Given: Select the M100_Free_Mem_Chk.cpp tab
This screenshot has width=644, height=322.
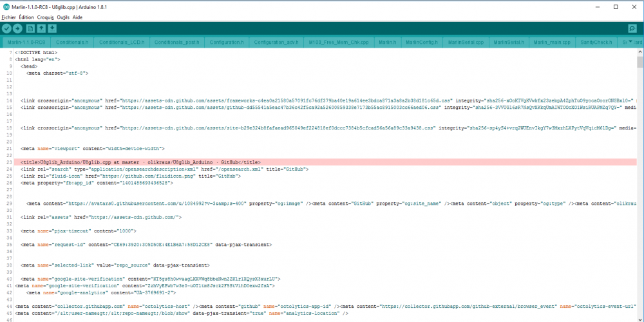Looking at the screenshot, I should (339, 43).
